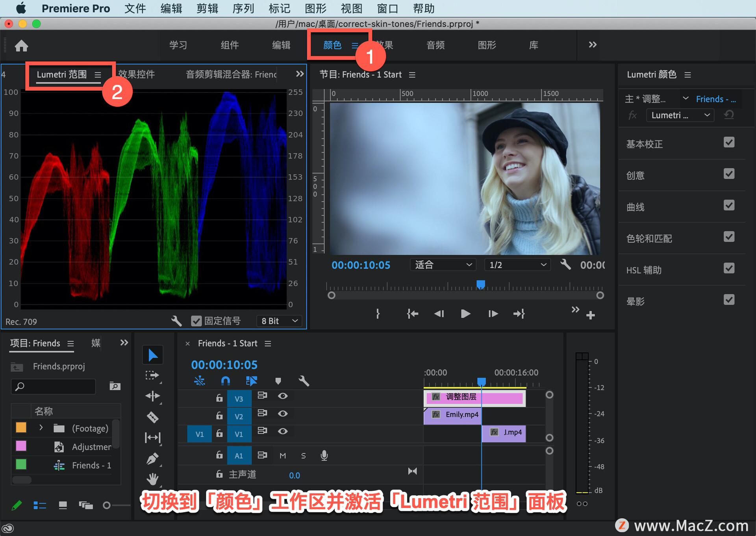
Task: Toggle timeline snapping magnet icon
Action: [225, 380]
